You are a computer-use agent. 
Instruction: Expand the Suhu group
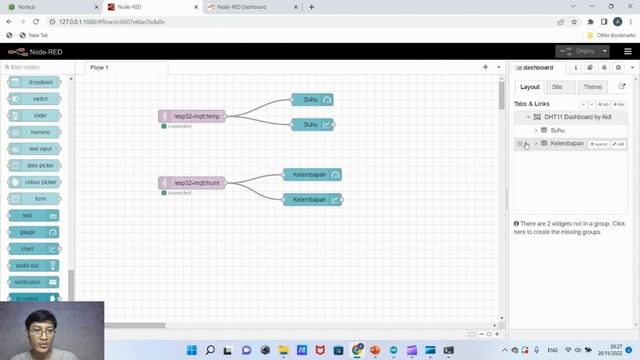tap(536, 130)
